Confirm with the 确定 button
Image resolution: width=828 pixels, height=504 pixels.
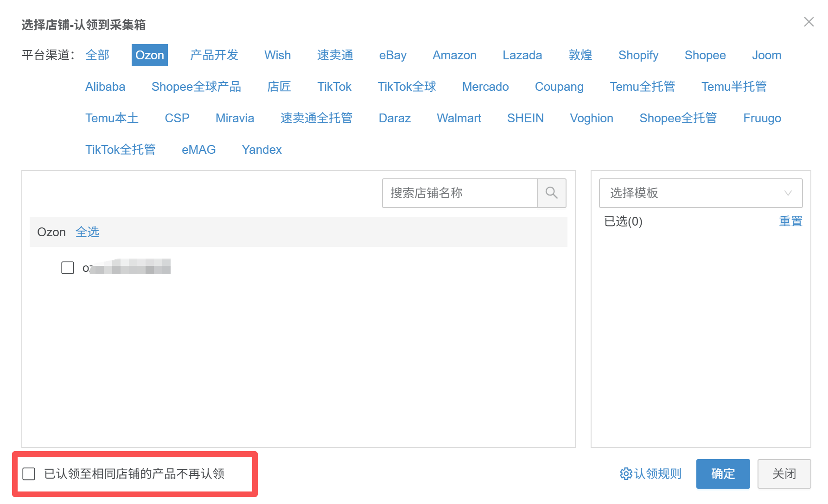coord(723,473)
